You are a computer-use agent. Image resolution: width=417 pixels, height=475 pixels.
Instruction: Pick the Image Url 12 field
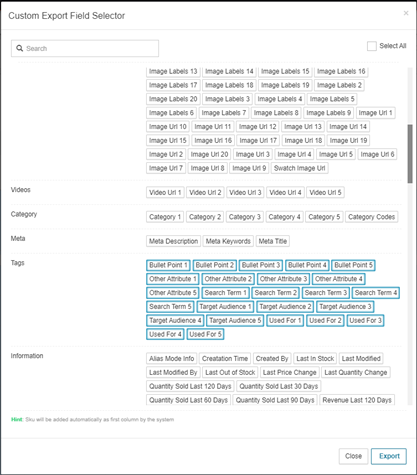coord(258,126)
